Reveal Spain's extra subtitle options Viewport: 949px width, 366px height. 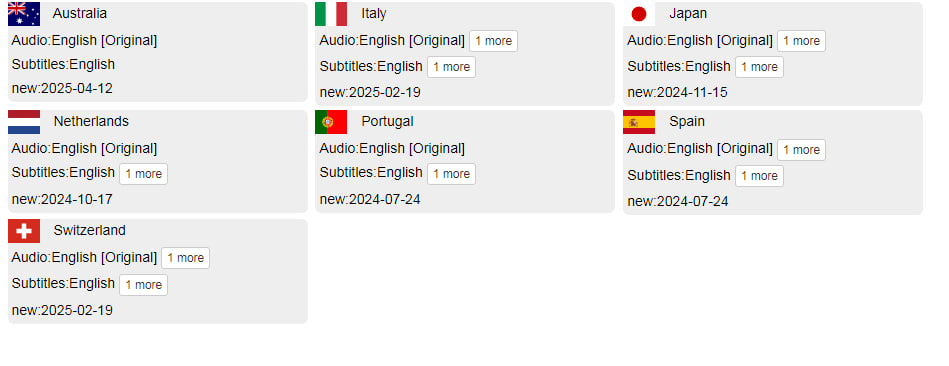coord(760,176)
